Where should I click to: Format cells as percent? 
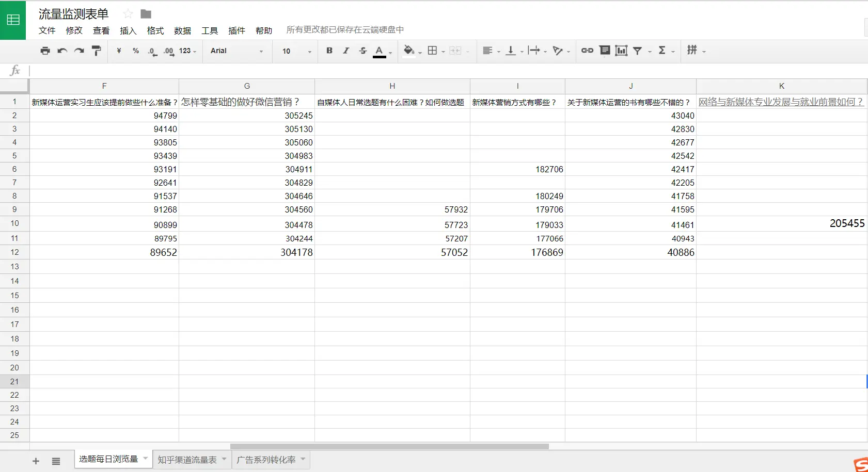(x=136, y=51)
